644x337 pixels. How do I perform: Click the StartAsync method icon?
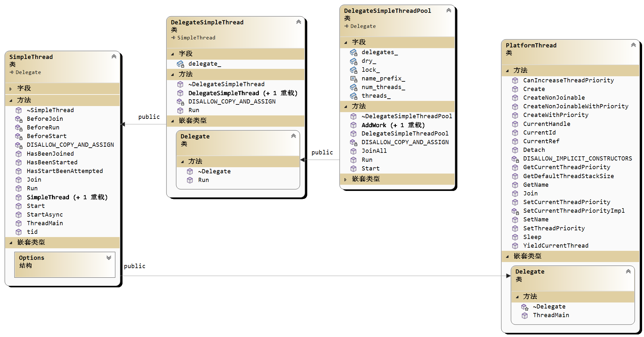click(x=19, y=215)
